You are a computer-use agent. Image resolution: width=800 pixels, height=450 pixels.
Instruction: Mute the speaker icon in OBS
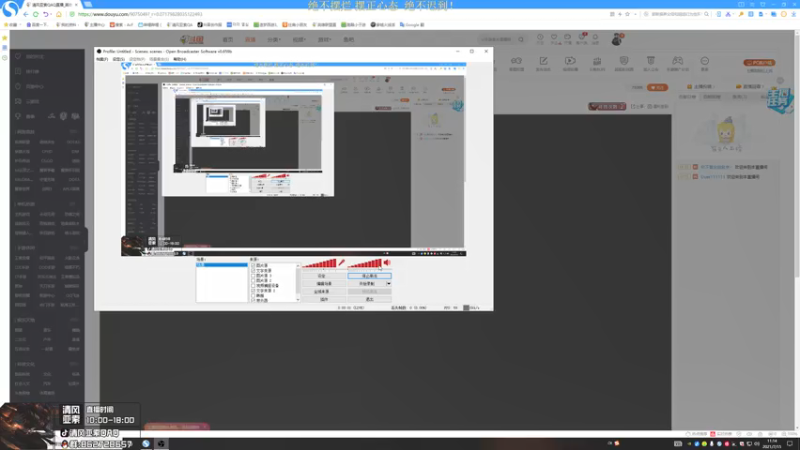click(387, 263)
